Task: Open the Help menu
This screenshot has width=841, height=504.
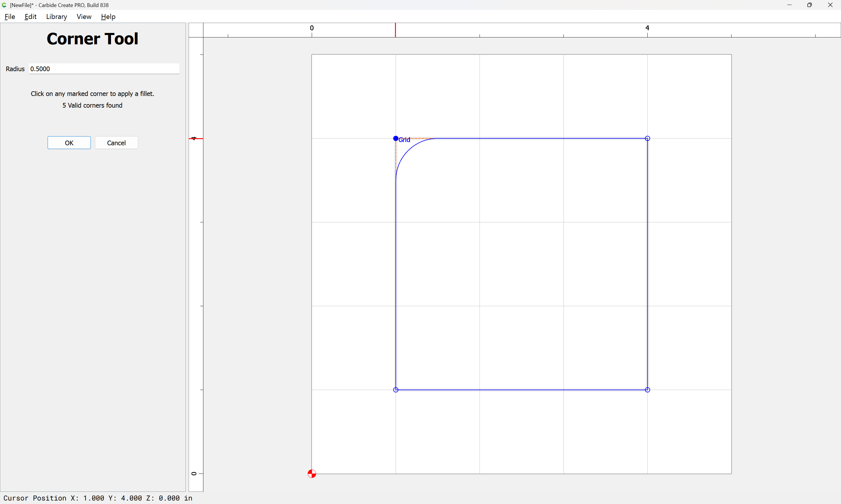Action: [108, 17]
